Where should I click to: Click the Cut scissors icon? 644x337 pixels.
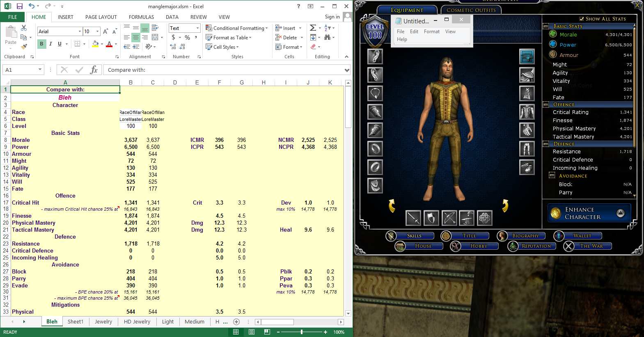click(24, 28)
